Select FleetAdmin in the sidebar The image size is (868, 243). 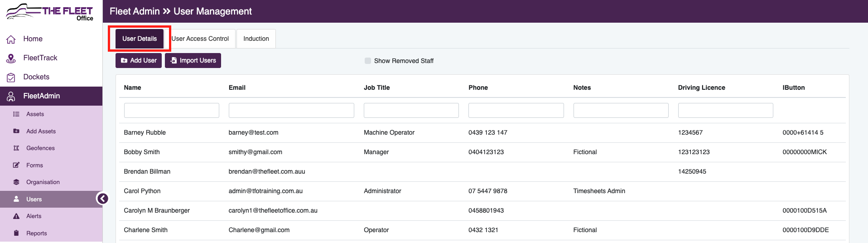(51, 96)
